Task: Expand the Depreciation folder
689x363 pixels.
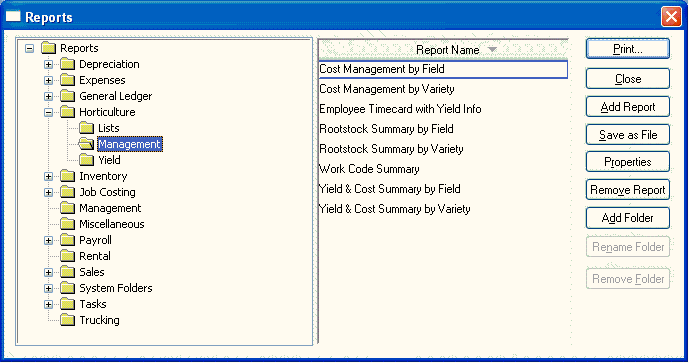Action: tap(48, 65)
